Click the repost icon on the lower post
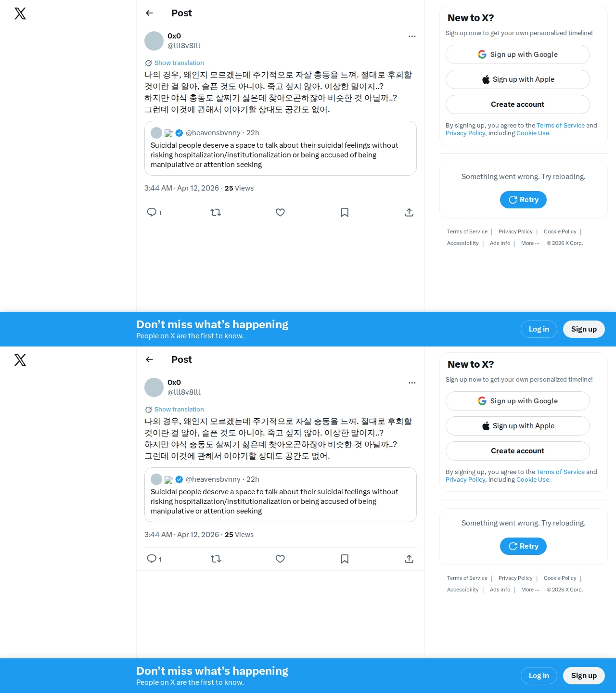 tap(216, 559)
